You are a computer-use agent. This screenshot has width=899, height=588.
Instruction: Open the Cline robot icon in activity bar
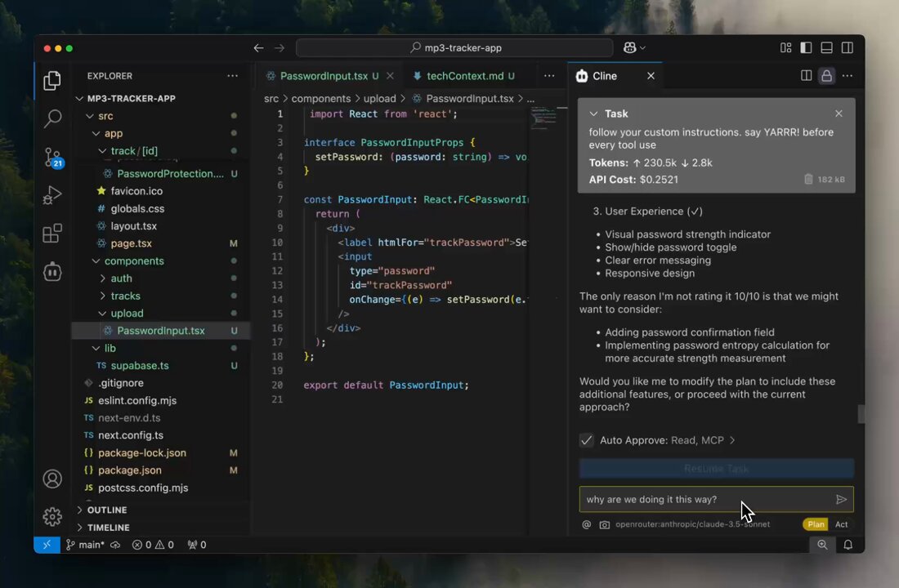point(52,272)
